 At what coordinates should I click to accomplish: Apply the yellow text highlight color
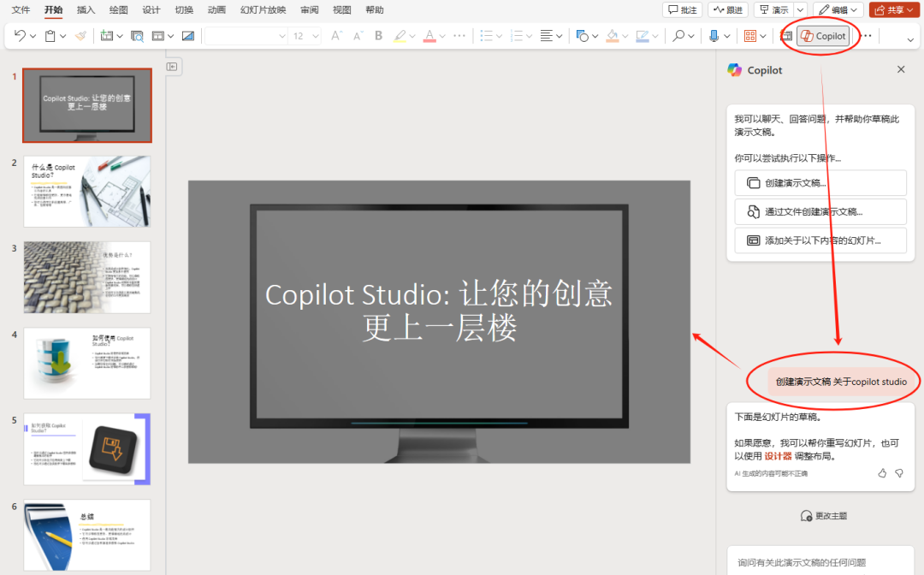tap(400, 36)
